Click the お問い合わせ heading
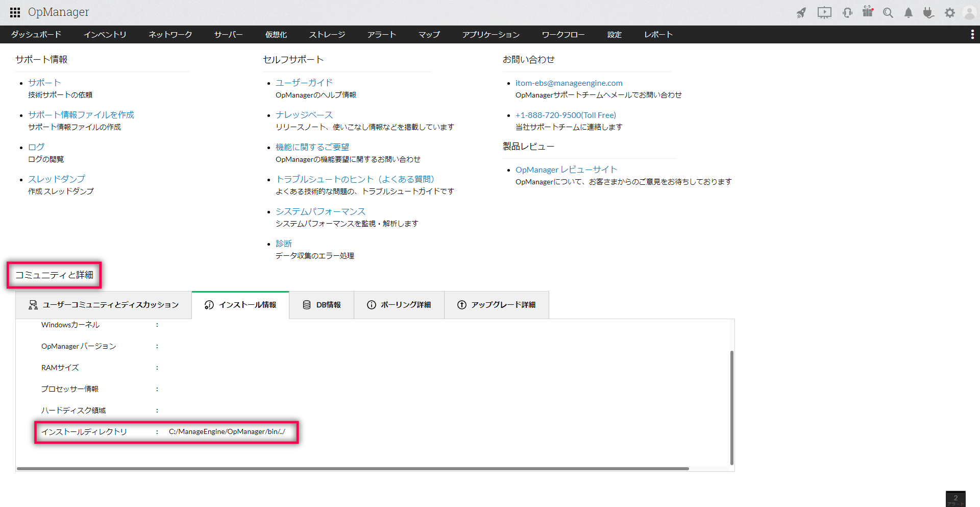 (x=529, y=60)
